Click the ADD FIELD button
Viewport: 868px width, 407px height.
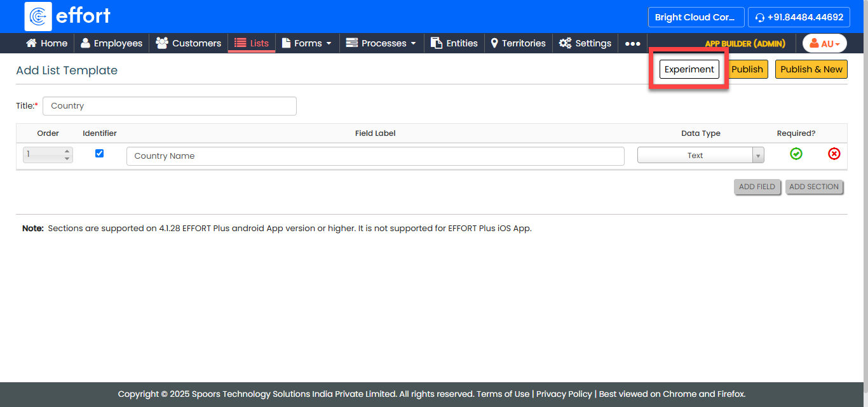coord(757,187)
